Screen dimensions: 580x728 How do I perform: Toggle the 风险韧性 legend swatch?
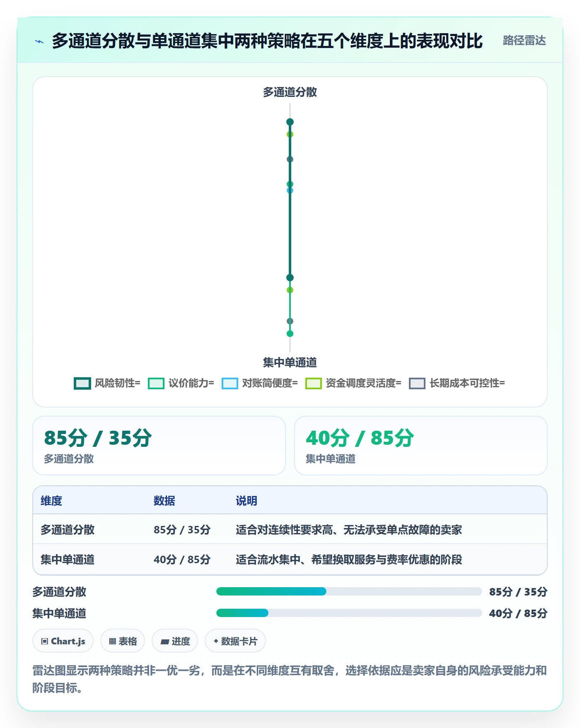point(82,383)
